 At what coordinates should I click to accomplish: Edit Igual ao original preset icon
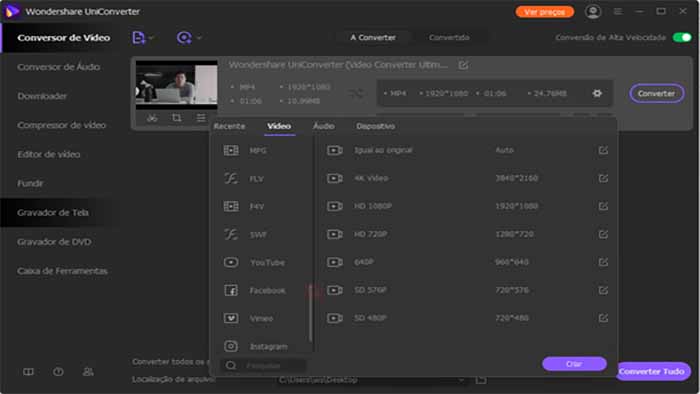pos(603,150)
